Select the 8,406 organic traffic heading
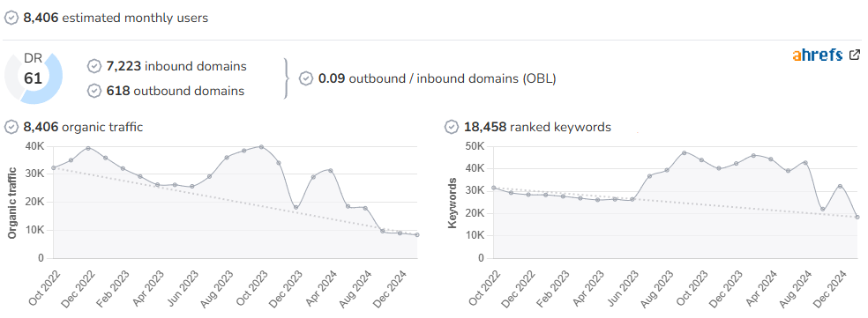 tap(83, 127)
